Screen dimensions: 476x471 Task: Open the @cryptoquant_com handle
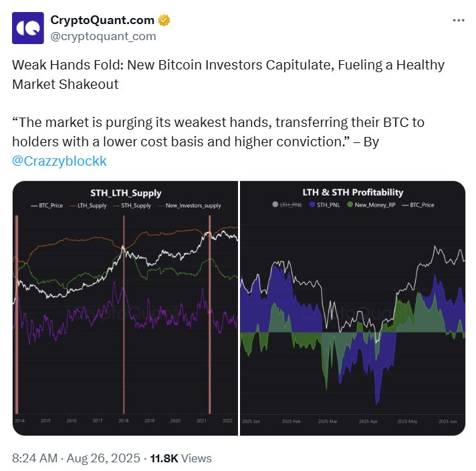click(x=103, y=36)
